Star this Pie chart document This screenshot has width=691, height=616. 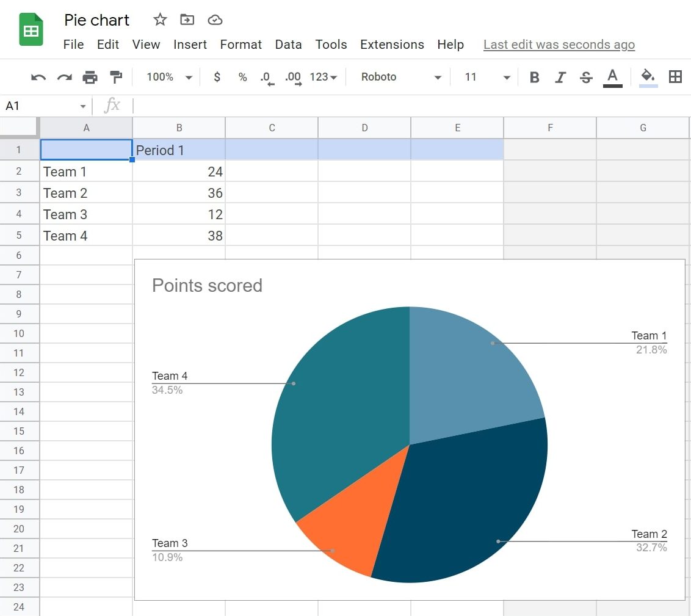point(160,20)
